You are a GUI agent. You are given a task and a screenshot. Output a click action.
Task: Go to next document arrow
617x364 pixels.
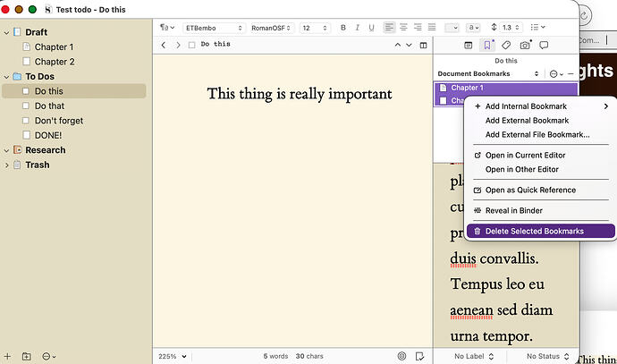pos(409,45)
